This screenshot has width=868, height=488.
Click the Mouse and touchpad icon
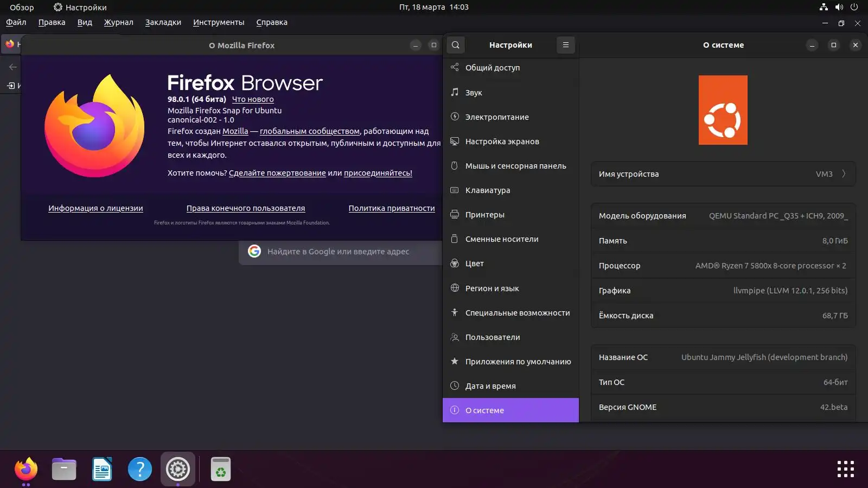point(455,165)
